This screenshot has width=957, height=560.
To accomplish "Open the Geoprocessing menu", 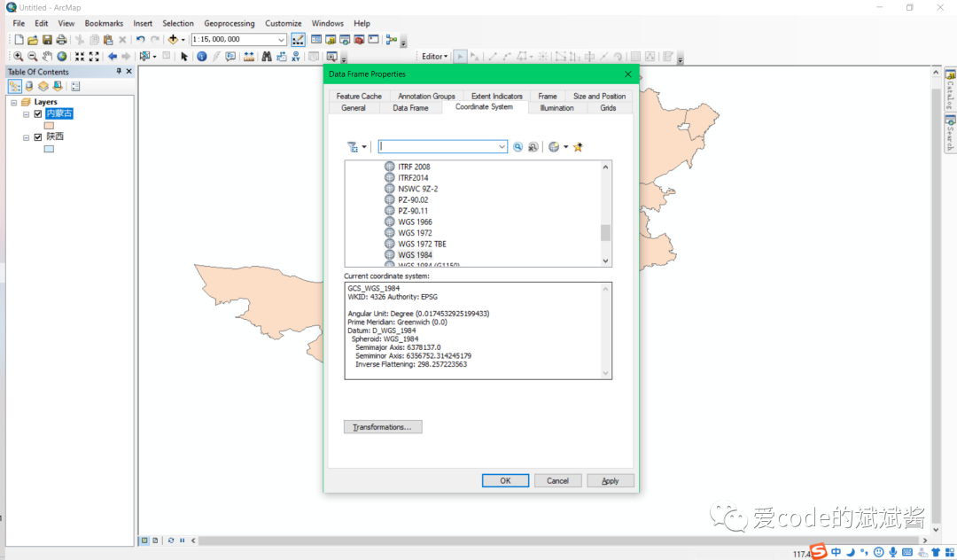I will (x=230, y=23).
